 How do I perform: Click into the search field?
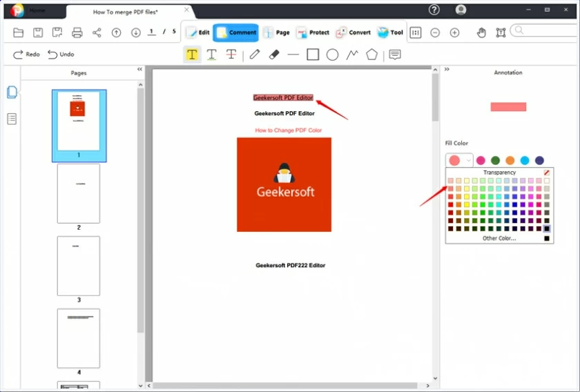tap(545, 30)
